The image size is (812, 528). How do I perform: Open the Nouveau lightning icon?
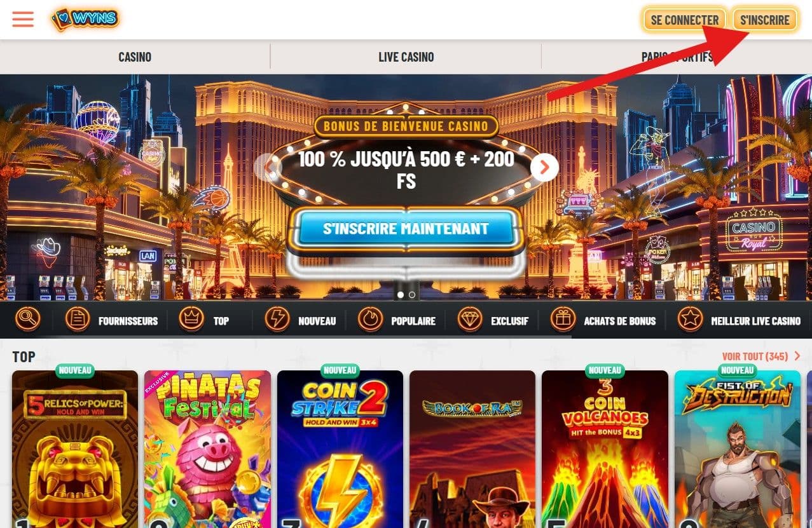(277, 320)
